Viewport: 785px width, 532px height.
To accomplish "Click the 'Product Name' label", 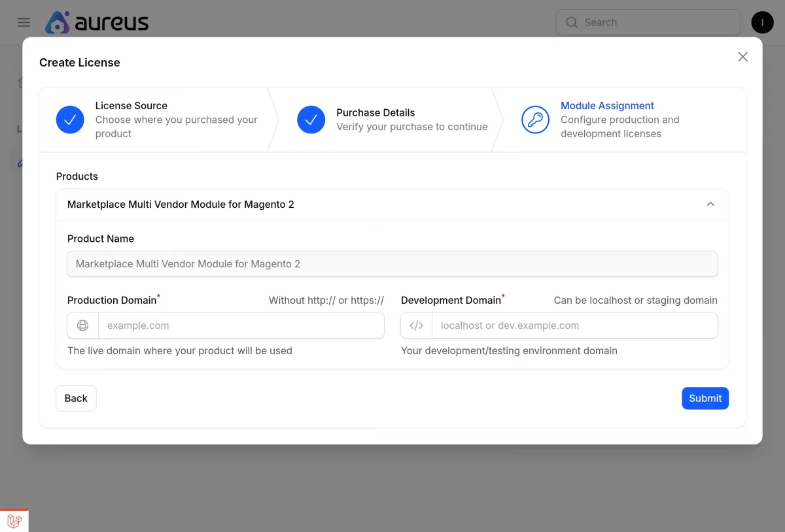I will coord(101,239).
